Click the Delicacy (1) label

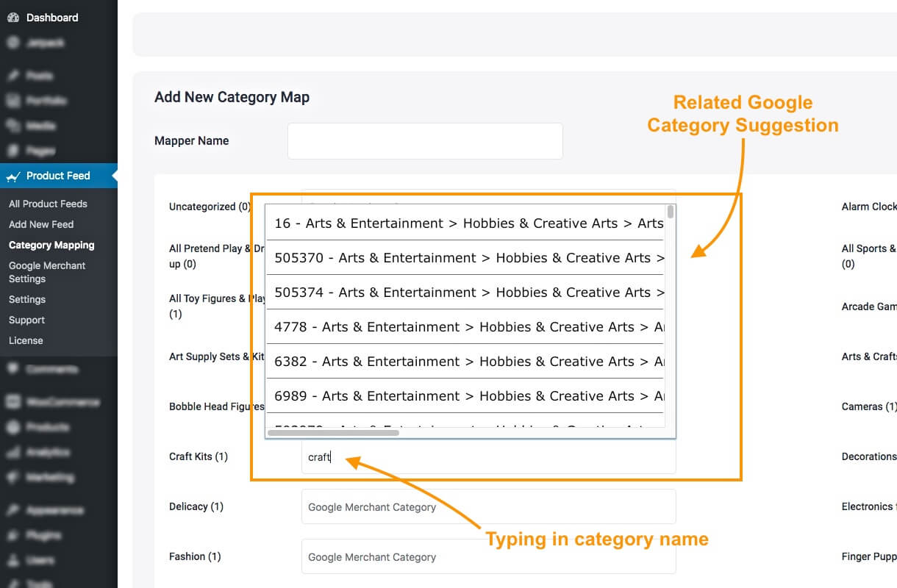pyautogui.click(x=196, y=506)
